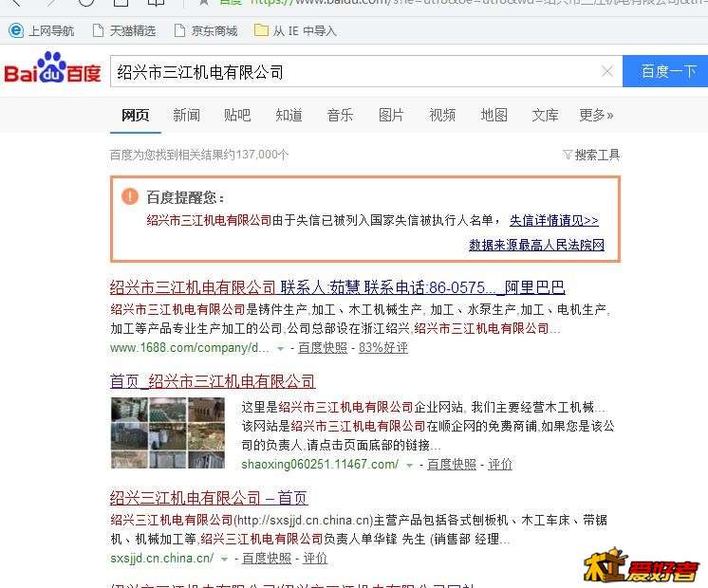The height and width of the screenshot is (588, 708).
Task: Open the 阿里巴巴 result for 绍兴市三江机电有限公司
Action: pos(337,287)
